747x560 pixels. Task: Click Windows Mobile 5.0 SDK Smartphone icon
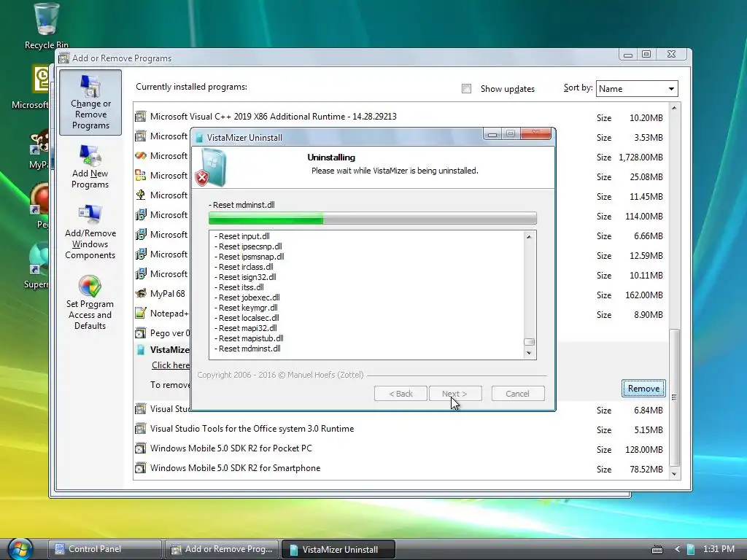(141, 468)
